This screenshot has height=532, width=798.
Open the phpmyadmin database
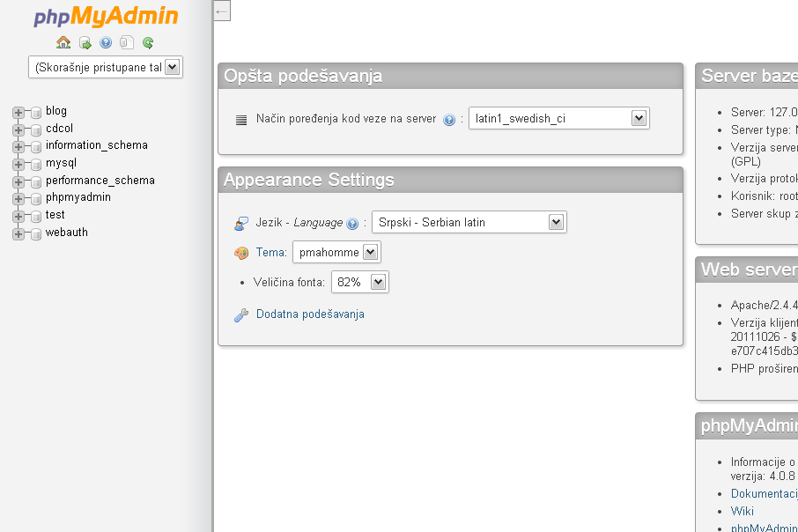coord(78,197)
